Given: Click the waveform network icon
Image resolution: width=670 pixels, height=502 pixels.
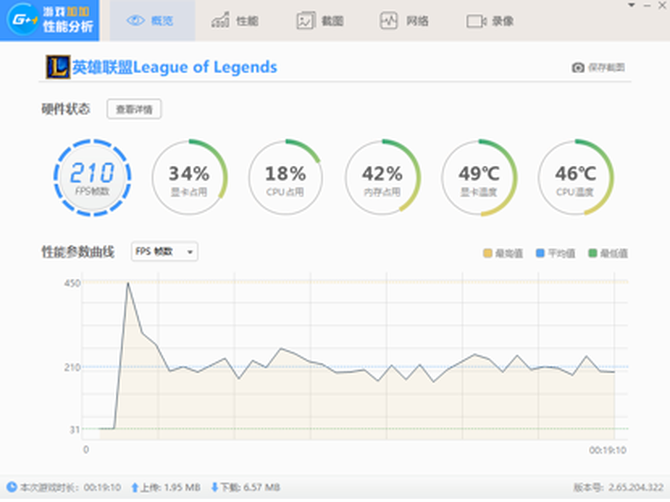Looking at the screenshot, I should pyautogui.click(x=389, y=21).
